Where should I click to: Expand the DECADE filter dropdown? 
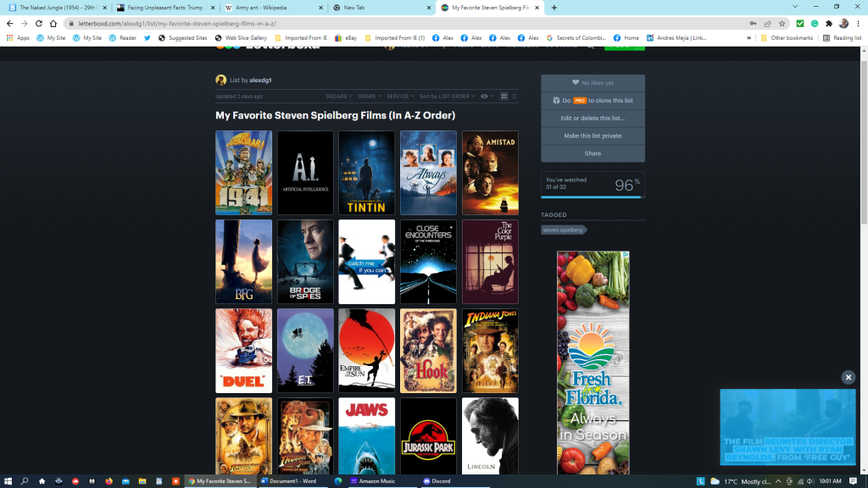338,97
